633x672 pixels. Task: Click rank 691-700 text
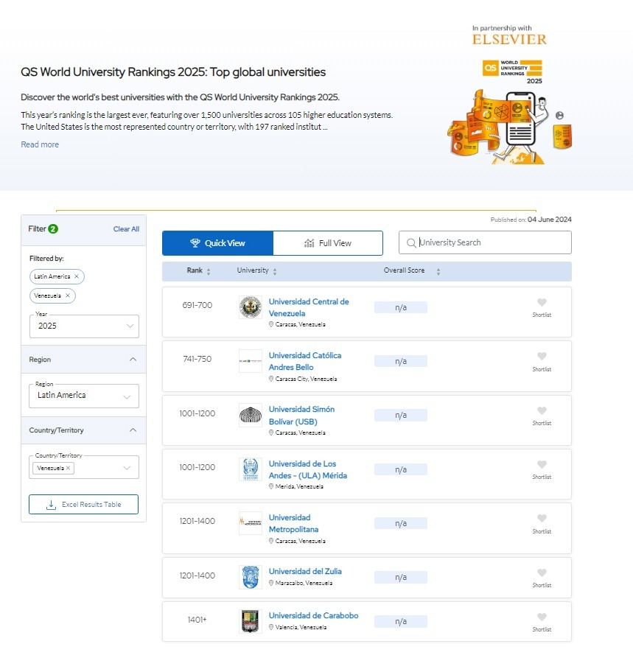197,305
